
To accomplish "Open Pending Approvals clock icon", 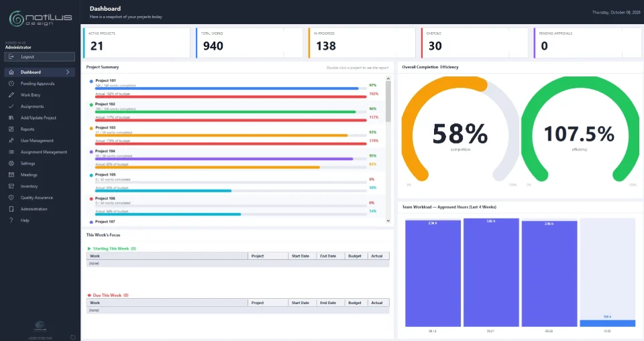I will coord(11,83).
